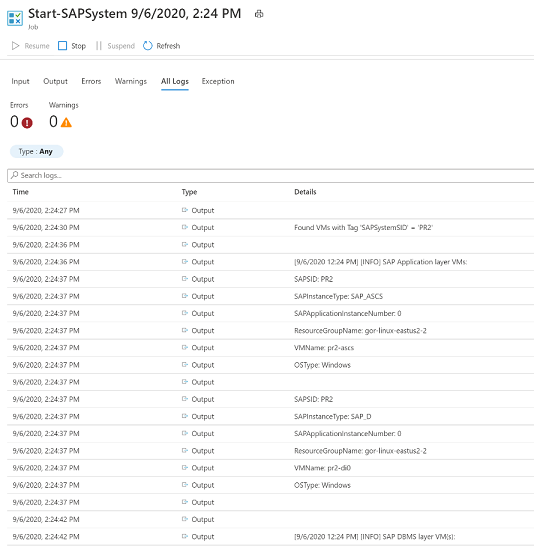
Task: Click output icon in 'Found VMs' row
Action: pyautogui.click(x=185, y=227)
